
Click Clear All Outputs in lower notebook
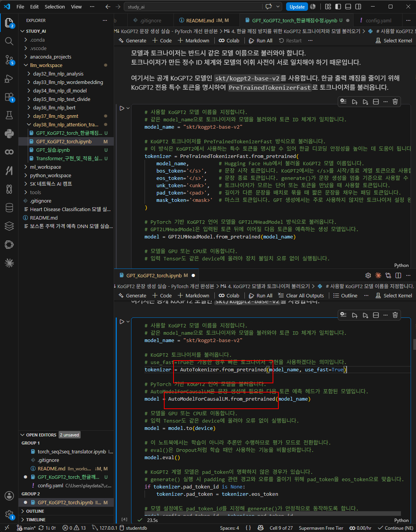[301, 295]
